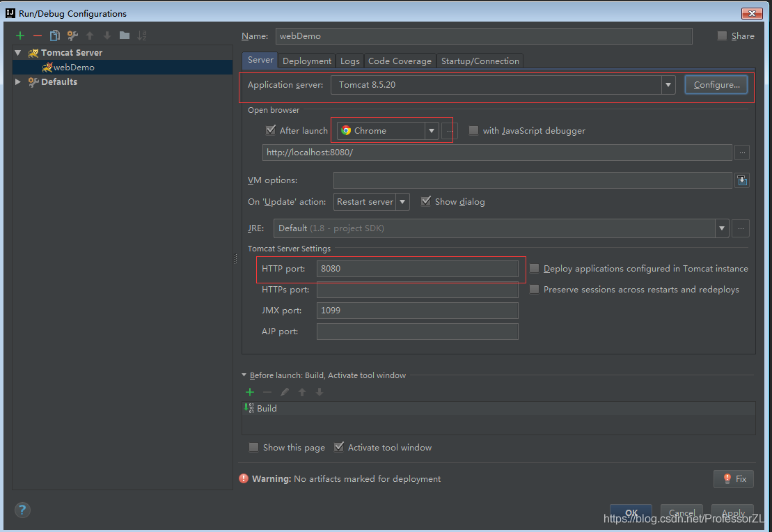Open the Startup/Connection tab
The image size is (772, 532).
480,61
